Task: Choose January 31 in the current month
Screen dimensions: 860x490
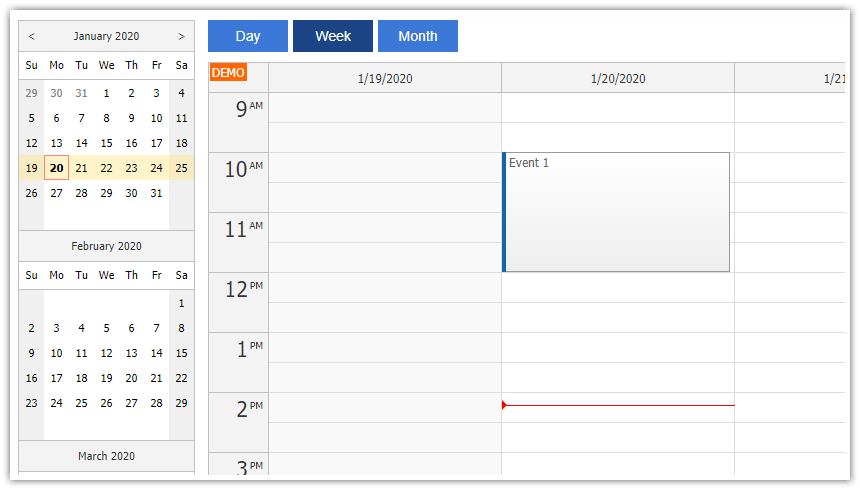Action: click(x=156, y=193)
